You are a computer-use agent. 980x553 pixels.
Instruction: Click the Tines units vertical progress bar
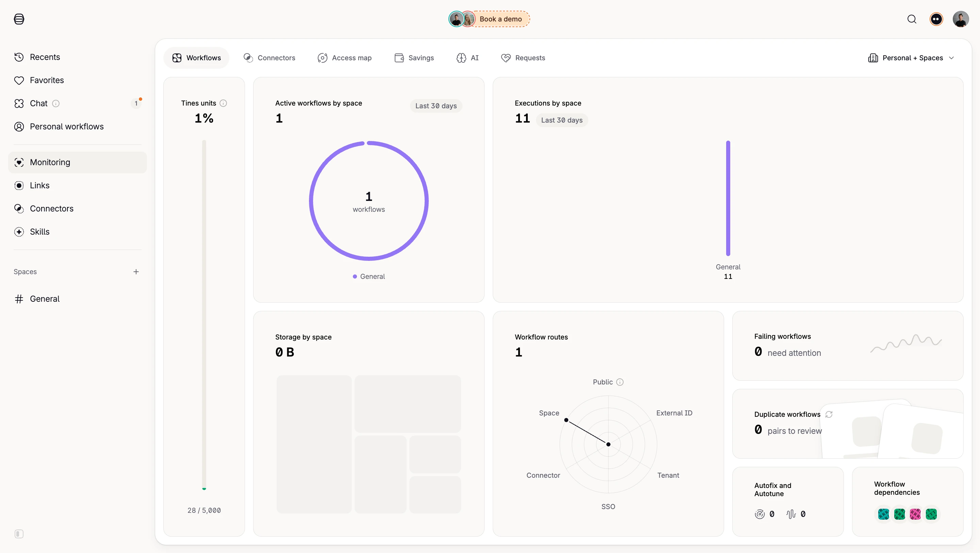pos(204,315)
